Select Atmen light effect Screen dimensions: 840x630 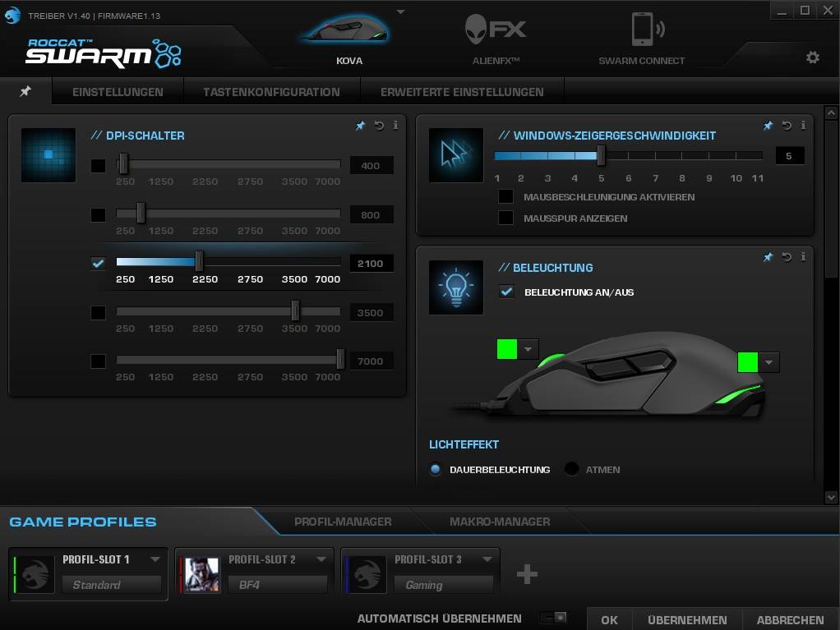(571, 469)
